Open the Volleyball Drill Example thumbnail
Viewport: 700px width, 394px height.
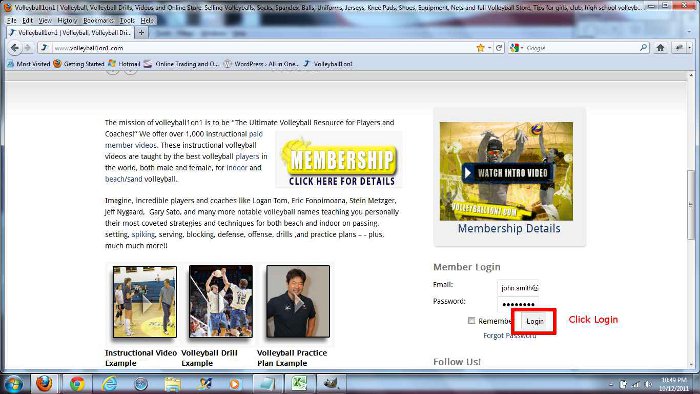pos(221,302)
